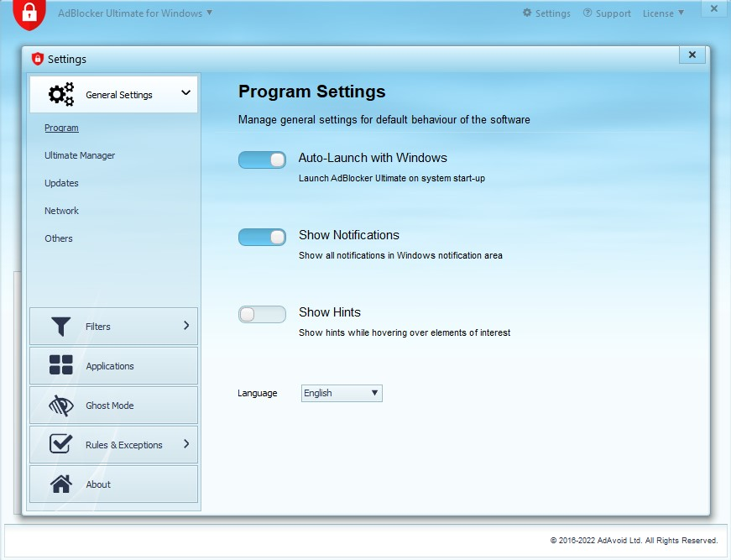
Task: Click the Auto-Launch with Windows label
Action: 373,158
